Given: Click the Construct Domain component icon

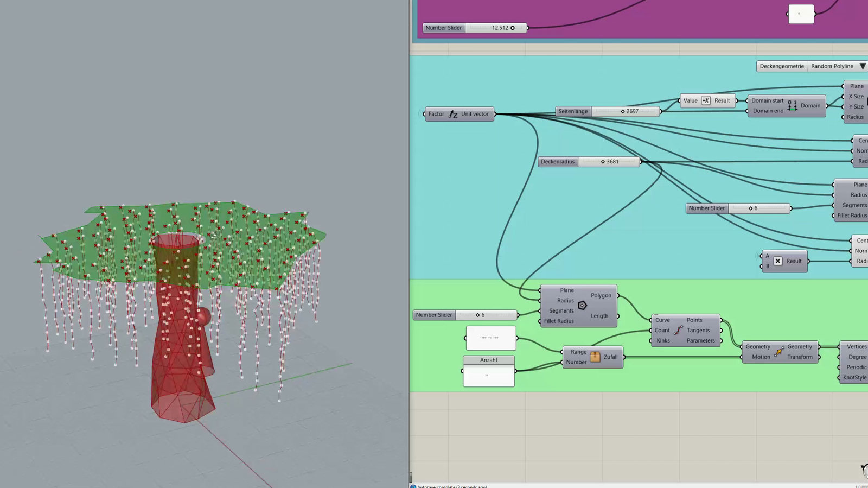Looking at the screenshot, I should tap(792, 105).
